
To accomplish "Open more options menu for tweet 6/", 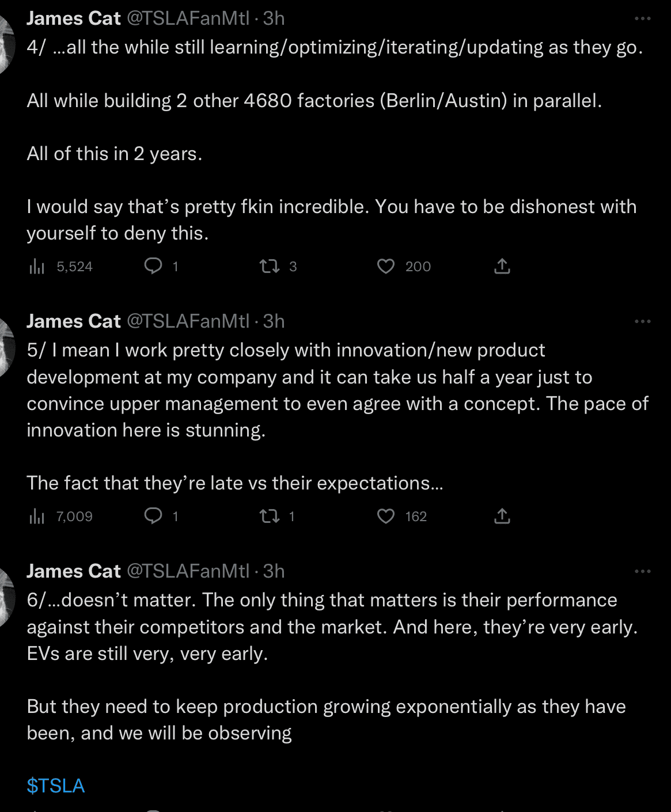I will tap(642, 571).
